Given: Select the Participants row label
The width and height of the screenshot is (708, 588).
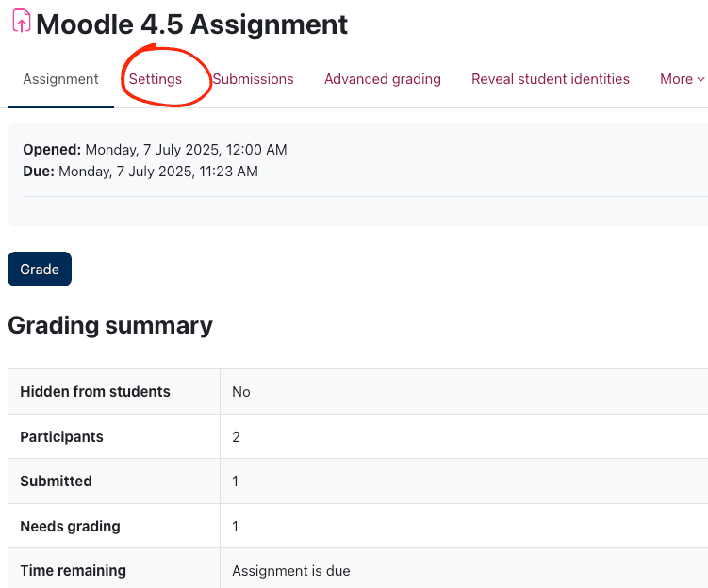Looking at the screenshot, I should tap(61, 436).
